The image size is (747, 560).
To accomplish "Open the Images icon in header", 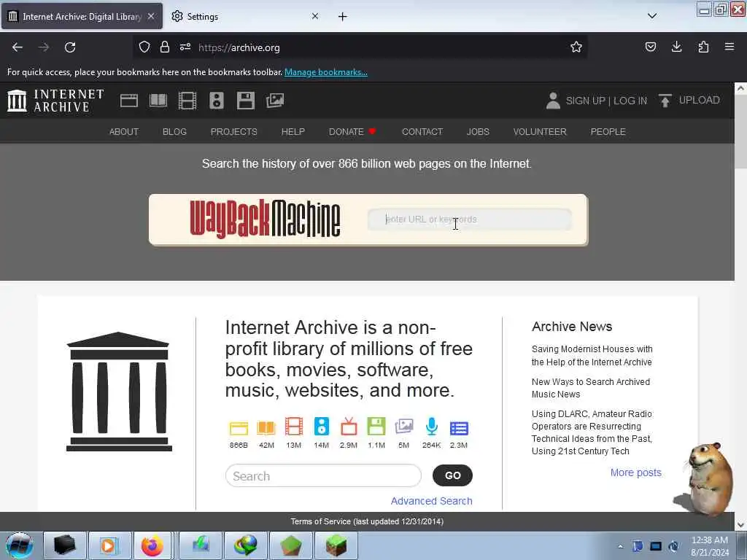I will coord(275,101).
